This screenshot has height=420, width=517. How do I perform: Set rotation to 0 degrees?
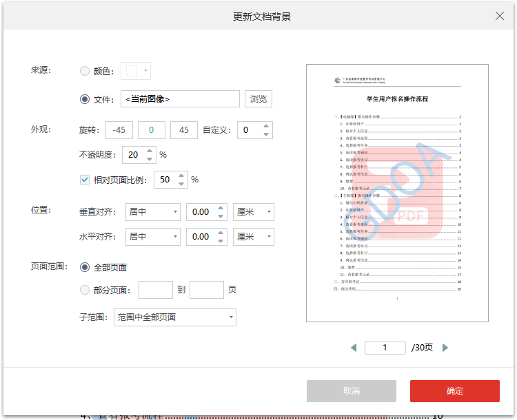(152, 130)
